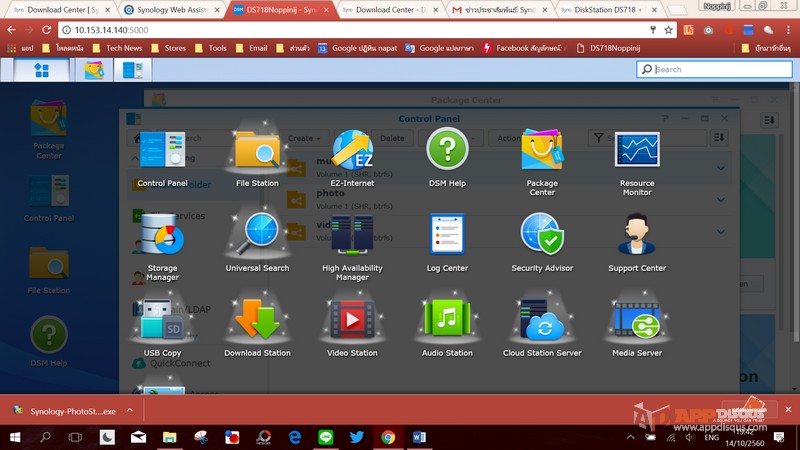Launch Universal Search
Viewport: 800px width, 450px height.
point(257,243)
